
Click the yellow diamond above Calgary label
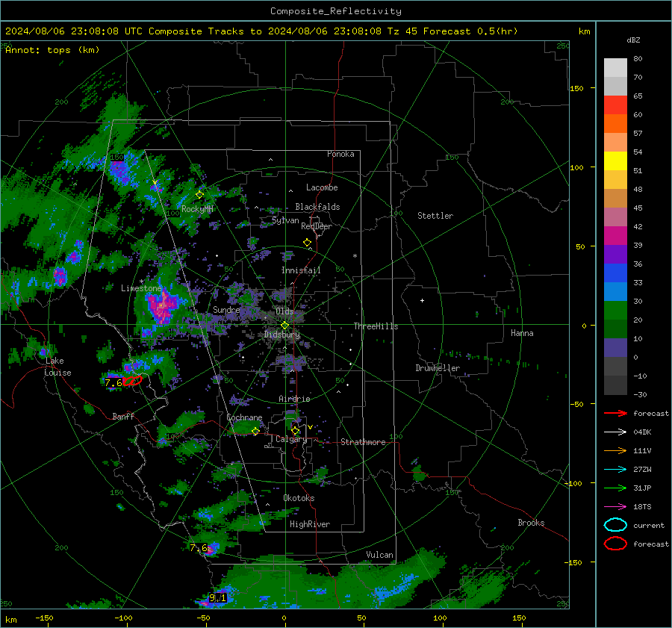point(295,430)
